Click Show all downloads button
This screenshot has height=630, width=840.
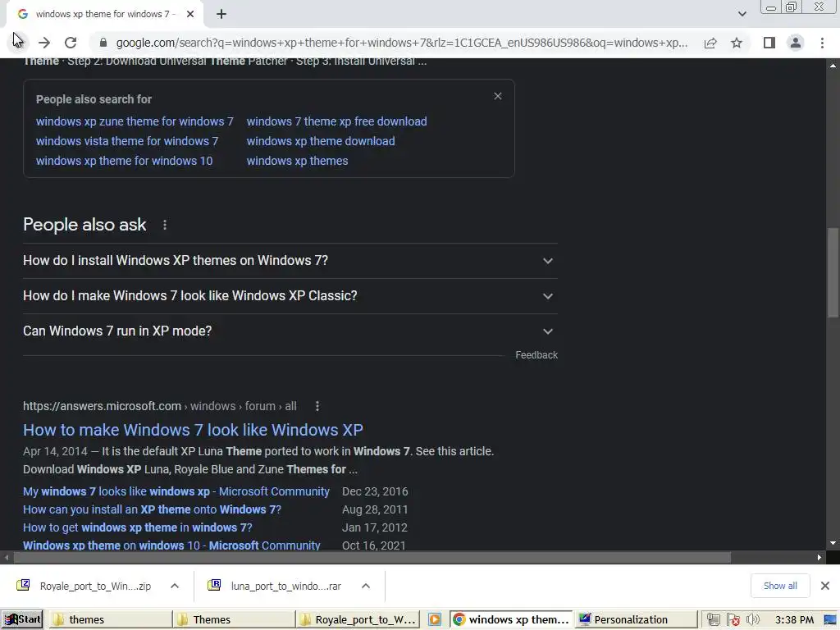pos(780,586)
